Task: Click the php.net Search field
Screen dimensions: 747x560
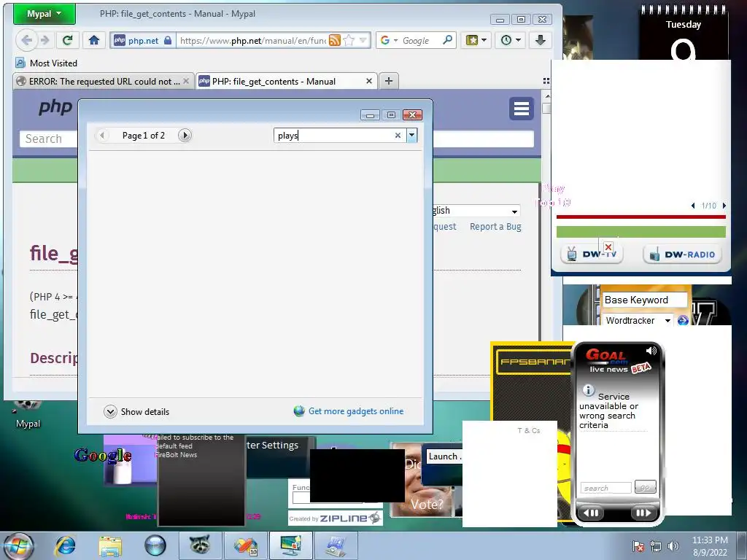Action: tap(48, 139)
